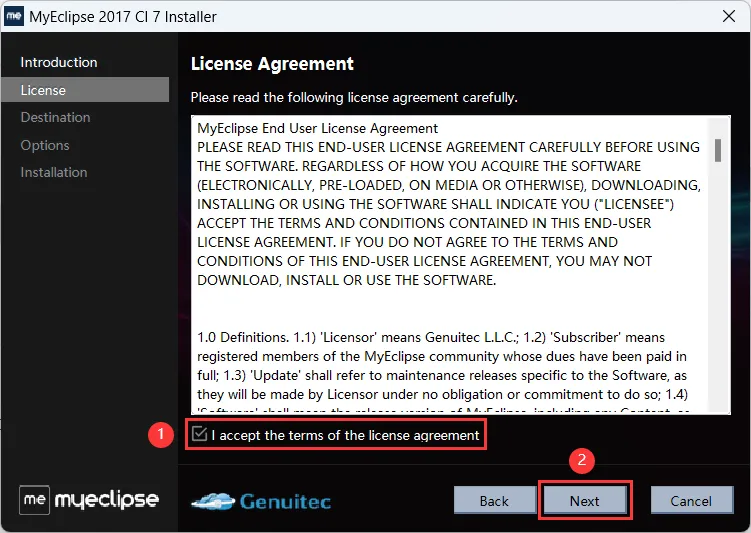Close the installer window
Viewport: 751px width, 533px height.
pos(728,16)
